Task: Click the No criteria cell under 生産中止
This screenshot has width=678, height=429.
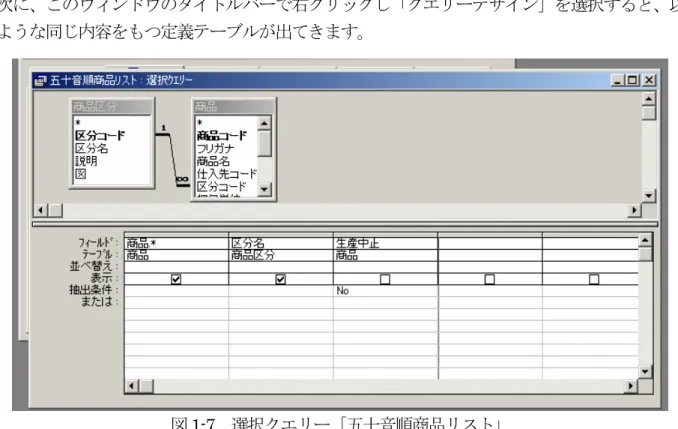Action: tap(385, 291)
